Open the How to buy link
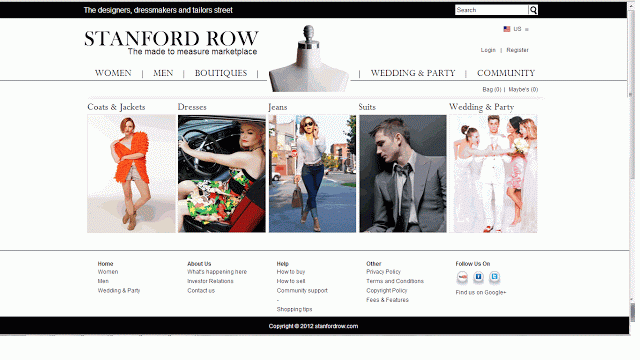Viewport: 640px width, 360px height. coord(291,272)
